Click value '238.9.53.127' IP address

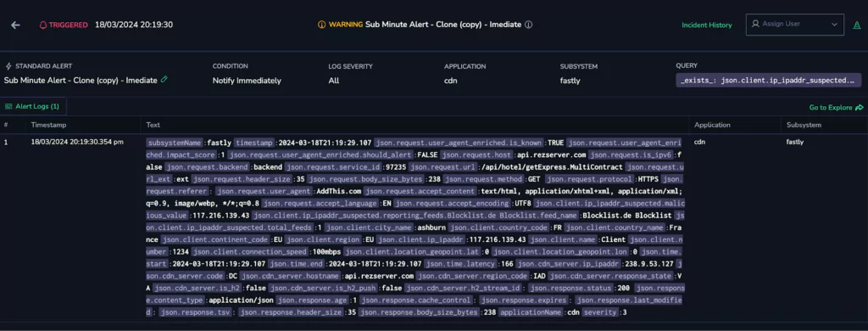click(650, 264)
